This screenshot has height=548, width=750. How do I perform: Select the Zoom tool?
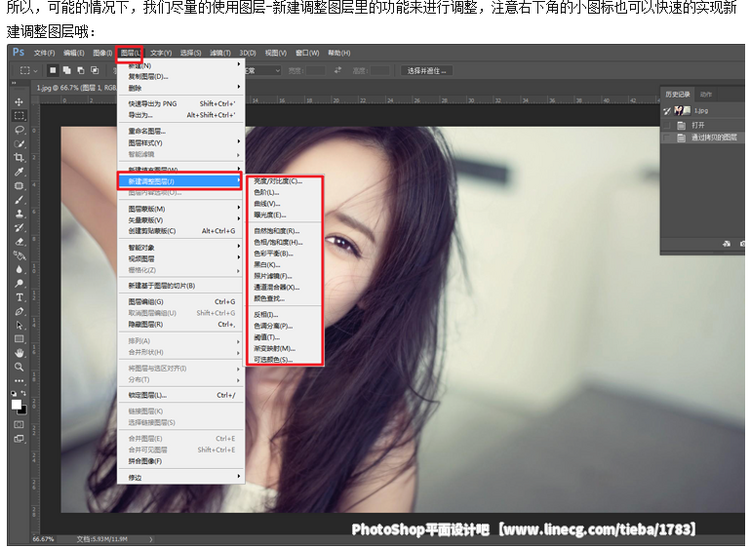coord(19,367)
